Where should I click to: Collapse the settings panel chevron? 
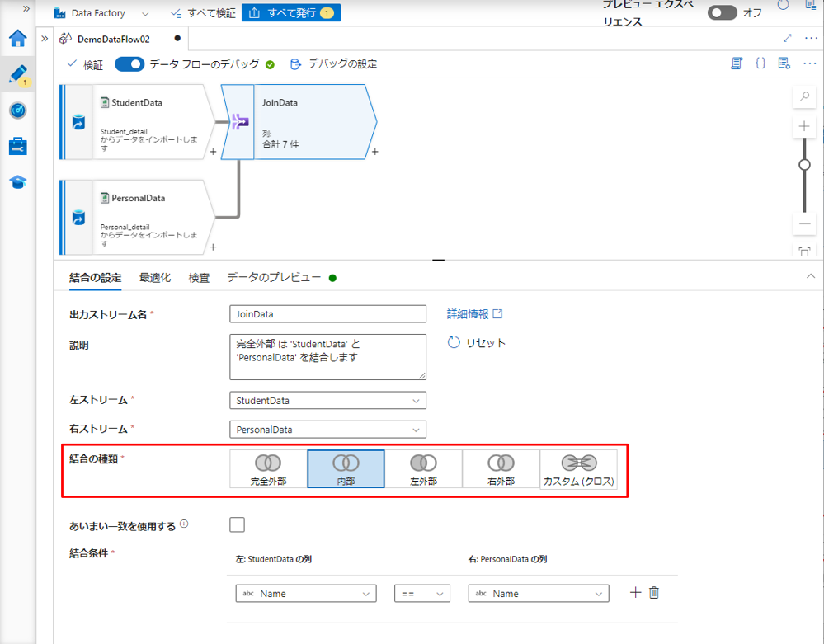click(810, 276)
